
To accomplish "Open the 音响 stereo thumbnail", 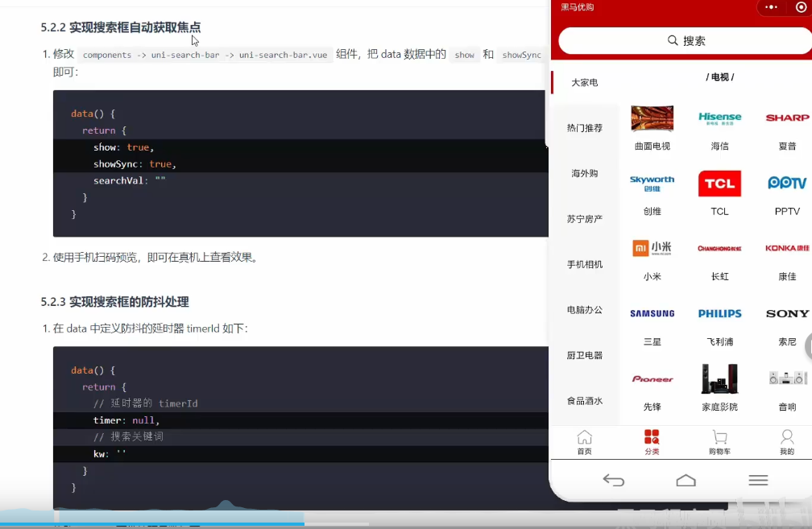I will [x=787, y=378].
